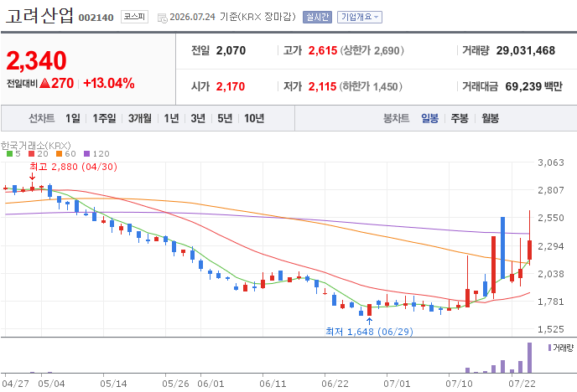Click the 저가 value 2,115

pos(322,86)
